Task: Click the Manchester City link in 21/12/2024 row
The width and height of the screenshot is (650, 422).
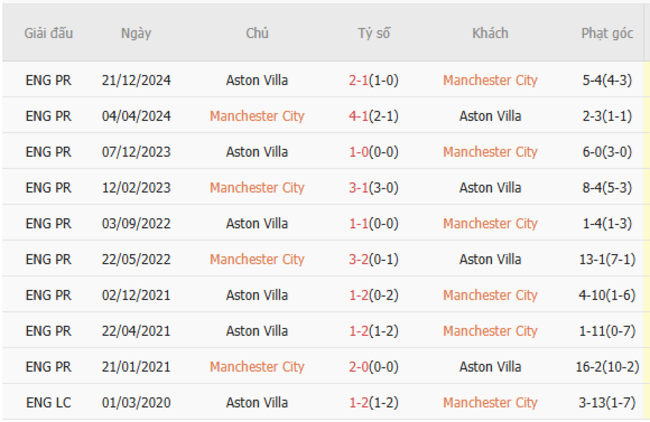Action: [x=490, y=80]
